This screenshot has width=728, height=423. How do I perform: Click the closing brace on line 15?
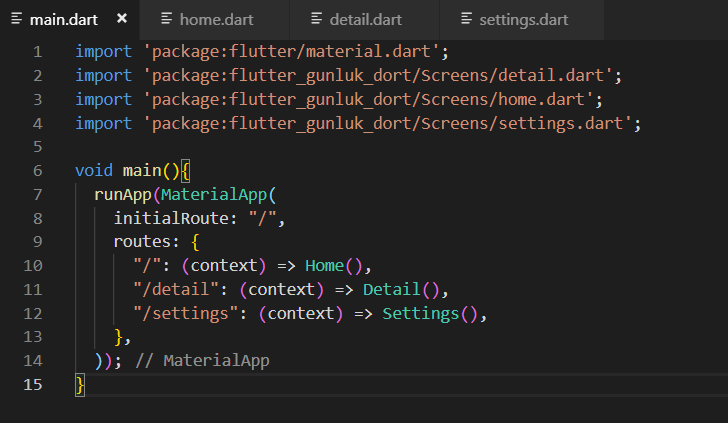pos(80,385)
